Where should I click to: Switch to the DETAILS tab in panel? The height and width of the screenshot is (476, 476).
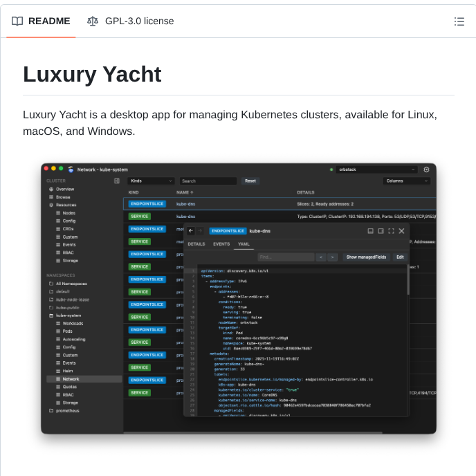pyautogui.click(x=196, y=244)
